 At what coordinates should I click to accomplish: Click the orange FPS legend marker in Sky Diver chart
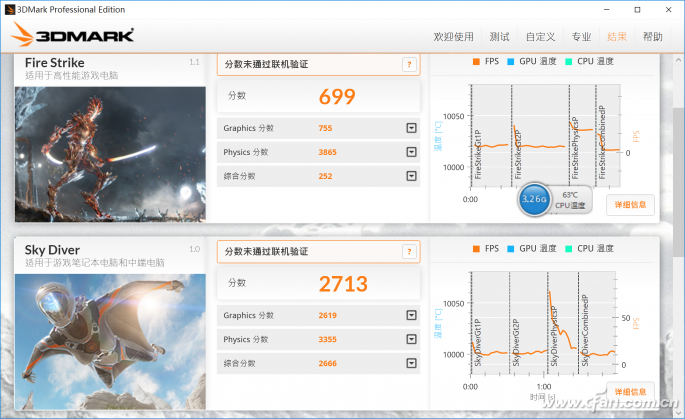(476, 249)
